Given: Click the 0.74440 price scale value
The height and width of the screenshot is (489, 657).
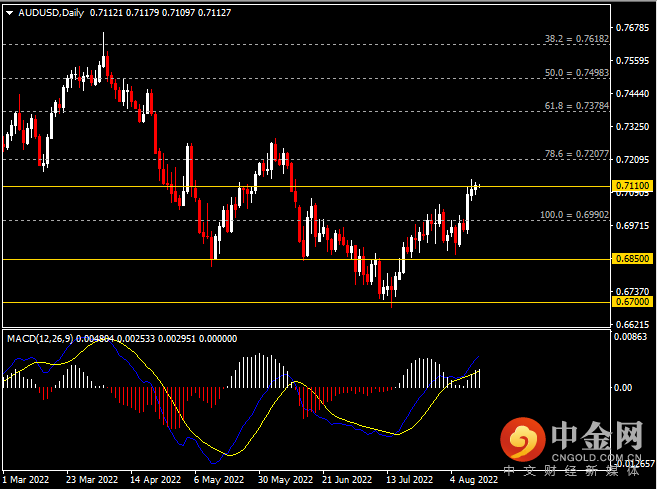Looking at the screenshot, I should click(x=632, y=93).
